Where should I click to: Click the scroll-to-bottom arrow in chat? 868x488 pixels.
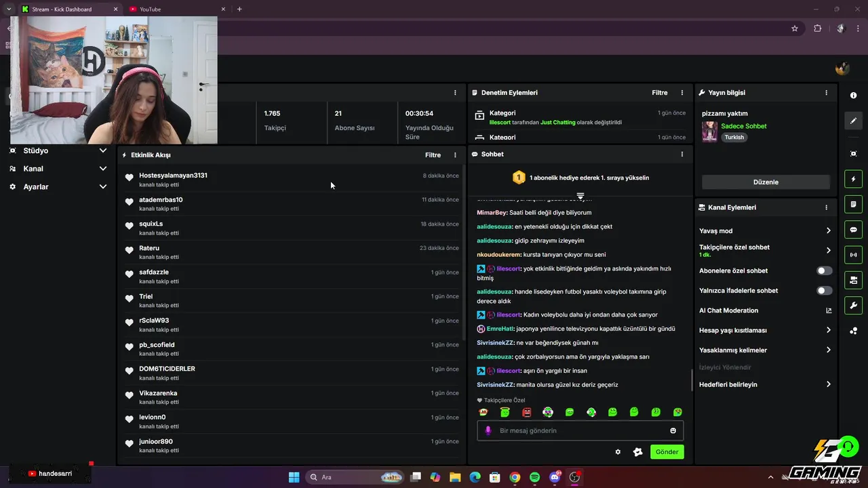[x=580, y=197]
